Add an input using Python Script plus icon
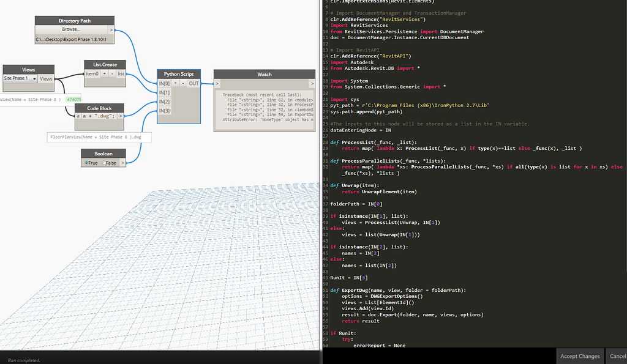The width and height of the screenshot is (627, 364). click(x=176, y=83)
